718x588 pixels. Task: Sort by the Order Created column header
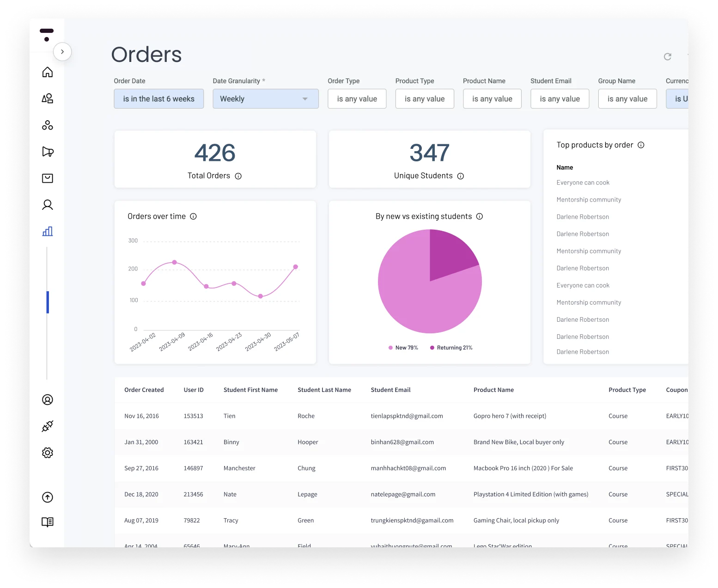(x=144, y=390)
